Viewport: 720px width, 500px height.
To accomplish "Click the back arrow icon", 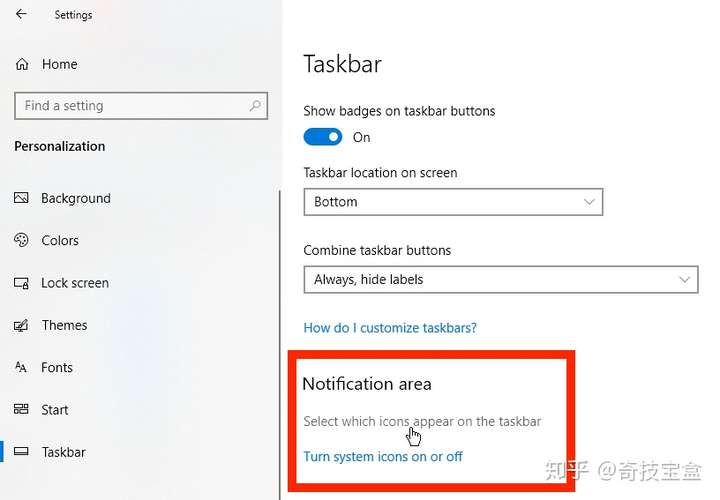I will coord(21,14).
